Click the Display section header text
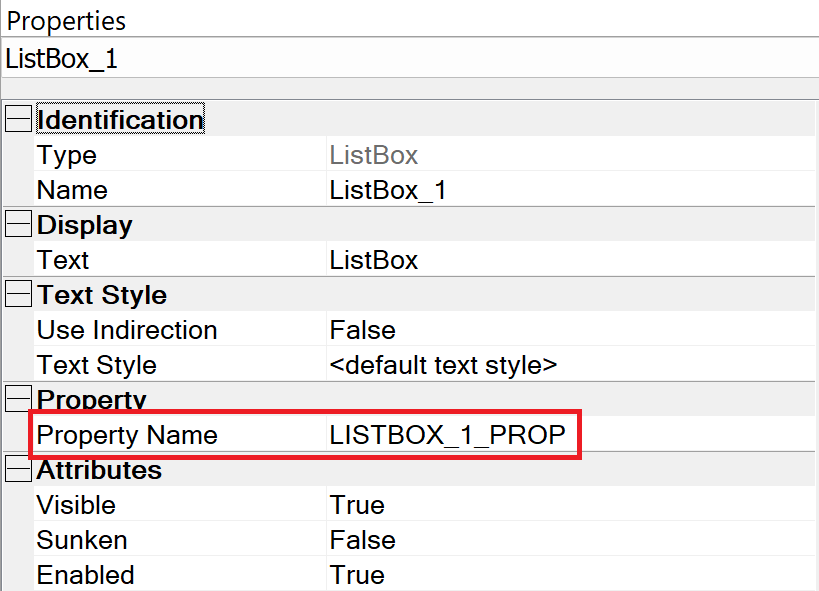The width and height of the screenshot is (819, 591). tap(85, 224)
